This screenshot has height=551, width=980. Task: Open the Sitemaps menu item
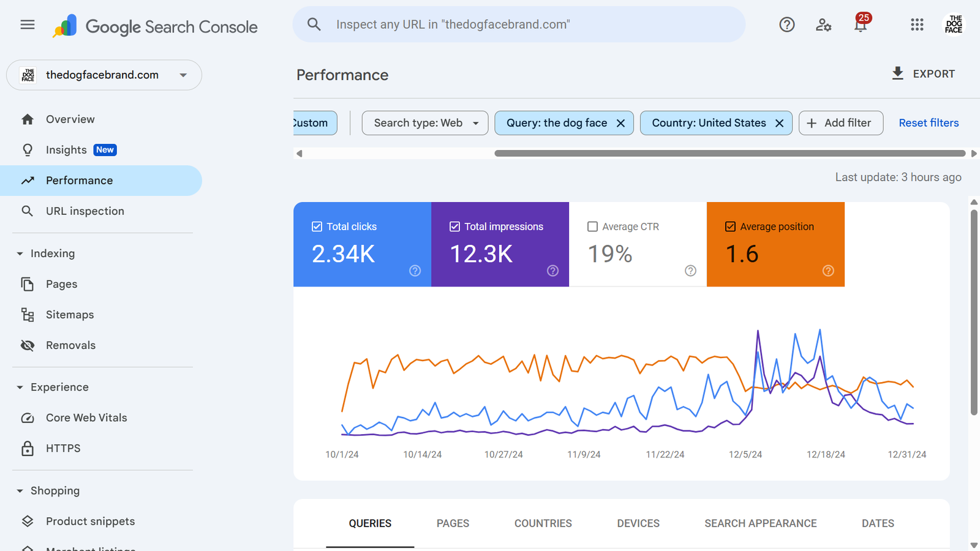tap(101, 315)
